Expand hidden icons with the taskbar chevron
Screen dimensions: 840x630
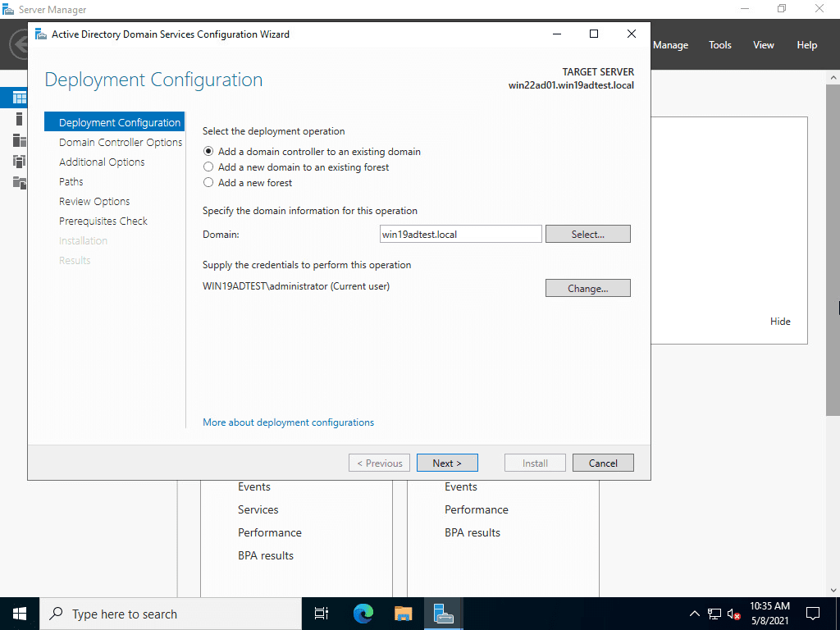[693, 613]
